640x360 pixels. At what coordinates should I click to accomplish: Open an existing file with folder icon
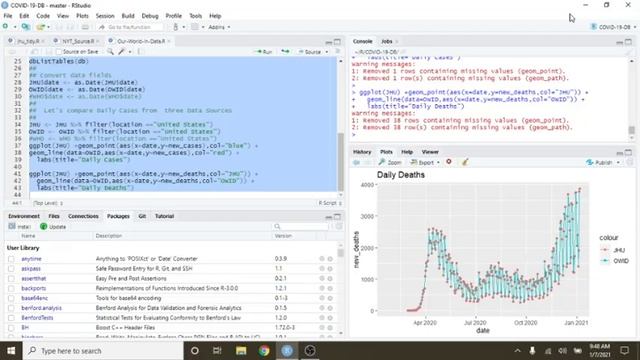coord(40,27)
